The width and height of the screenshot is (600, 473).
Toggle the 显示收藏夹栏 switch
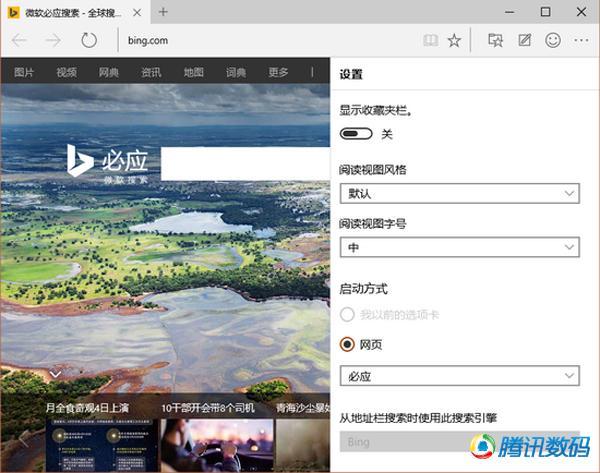coord(356,134)
